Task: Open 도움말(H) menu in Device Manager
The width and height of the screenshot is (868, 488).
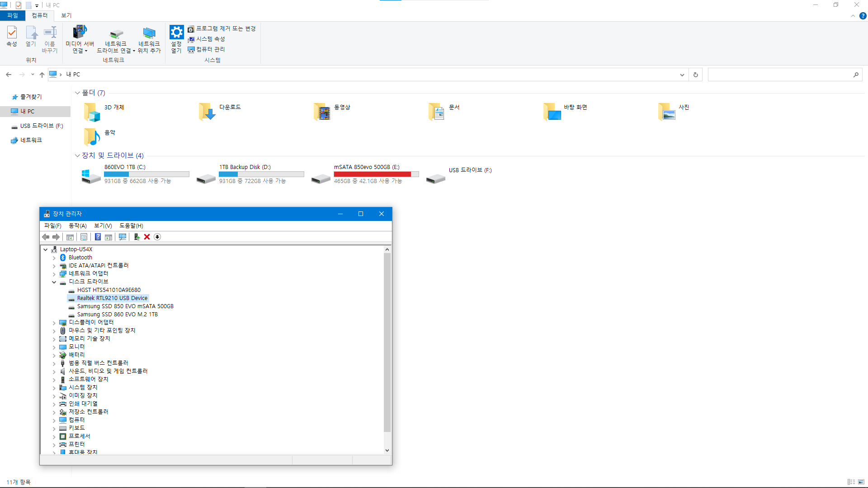Action: (131, 226)
